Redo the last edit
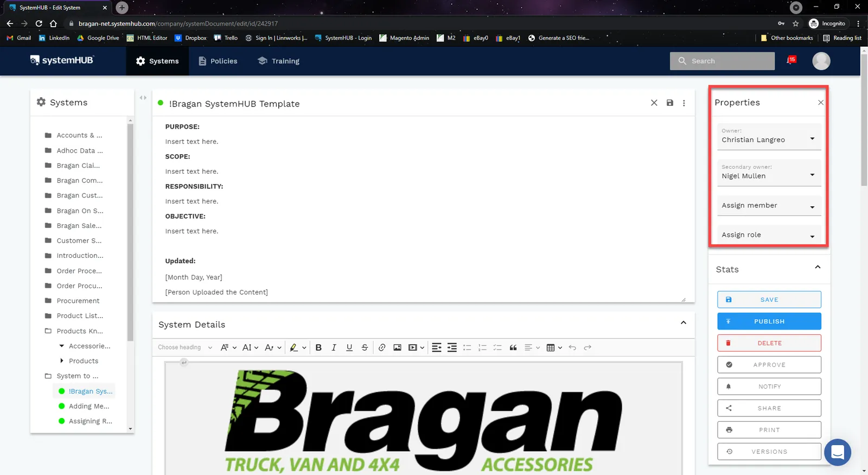The image size is (868, 475). pyautogui.click(x=588, y=347)
